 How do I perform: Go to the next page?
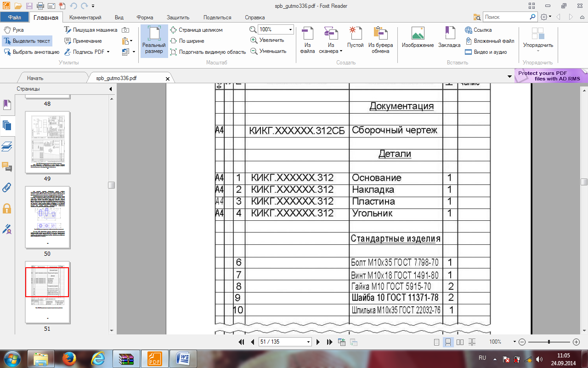pyautogui.click(x=318, y=342)
